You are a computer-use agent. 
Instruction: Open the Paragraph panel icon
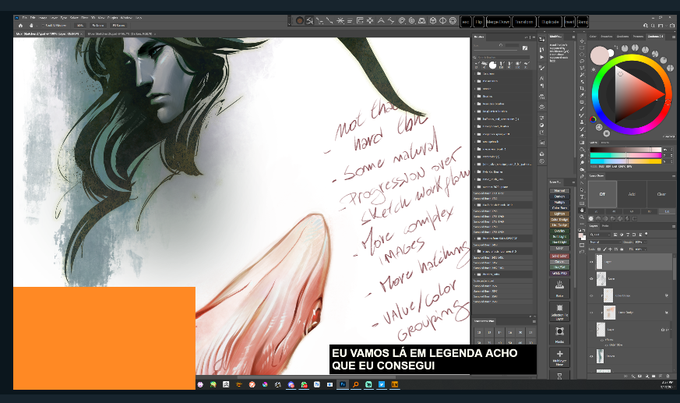click(542, 85)
